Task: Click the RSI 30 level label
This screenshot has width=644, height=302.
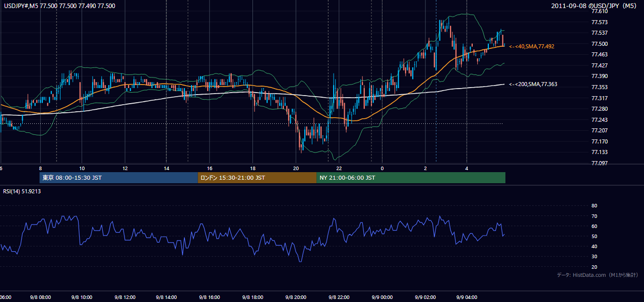Action: click(594, 257)
